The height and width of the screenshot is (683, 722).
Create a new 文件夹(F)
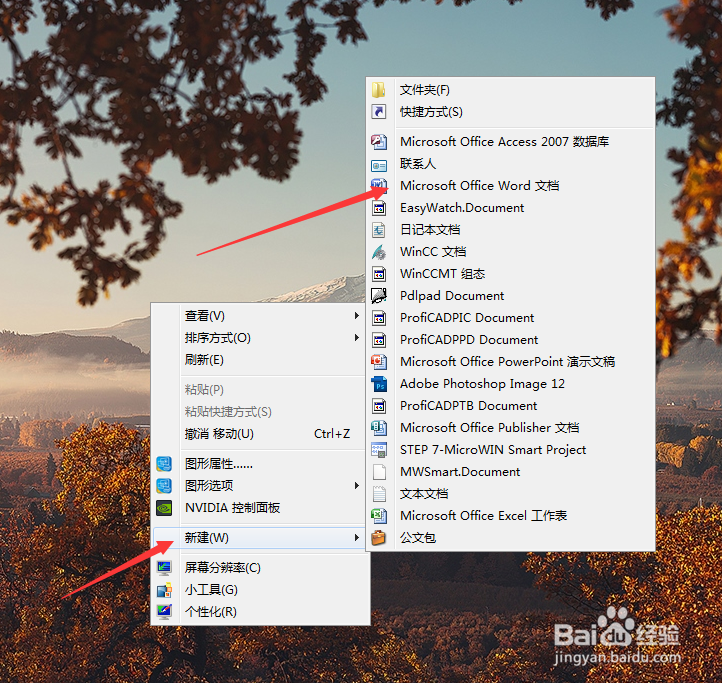click(x=510, y=90)
